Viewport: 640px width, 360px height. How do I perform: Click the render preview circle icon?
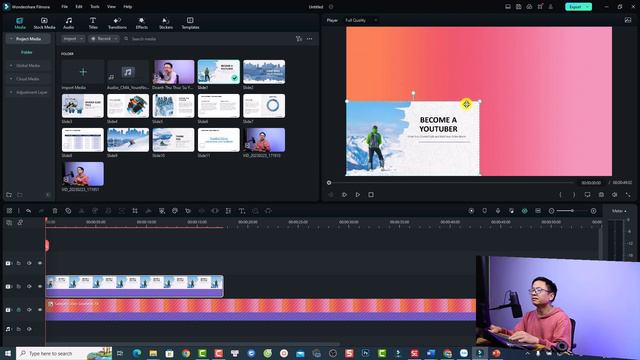tap(471, 211)
